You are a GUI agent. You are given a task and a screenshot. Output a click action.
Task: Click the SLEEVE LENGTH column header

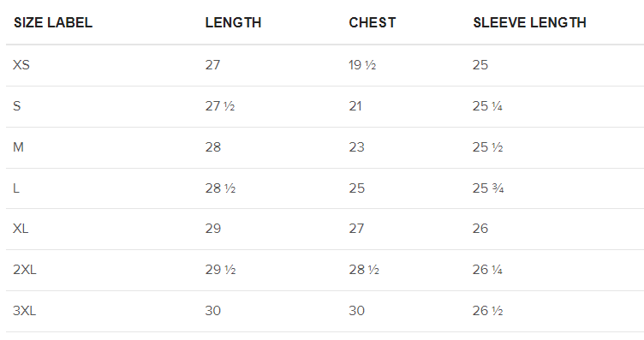(529, 22)
